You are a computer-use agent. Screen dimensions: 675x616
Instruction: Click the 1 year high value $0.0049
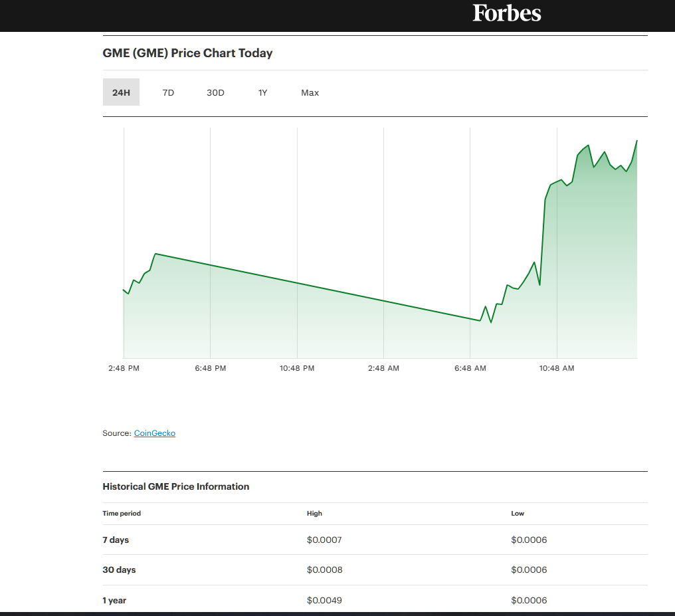324,600
